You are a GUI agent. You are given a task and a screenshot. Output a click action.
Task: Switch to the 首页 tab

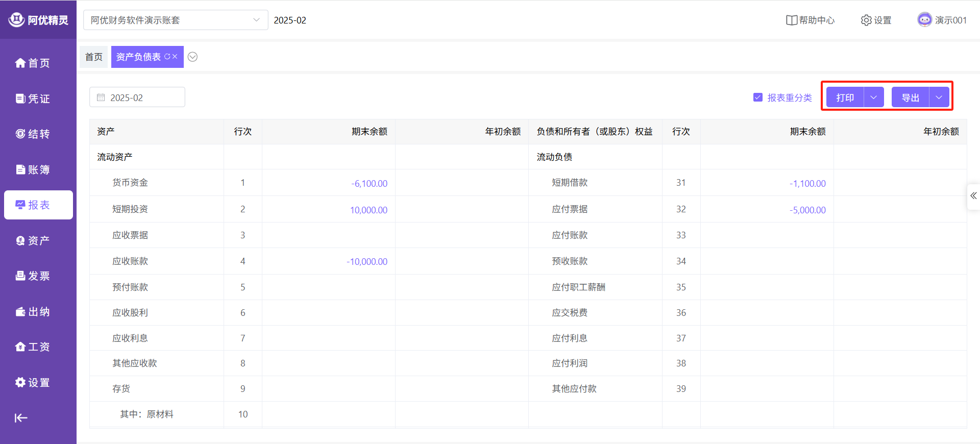(94, 57)
